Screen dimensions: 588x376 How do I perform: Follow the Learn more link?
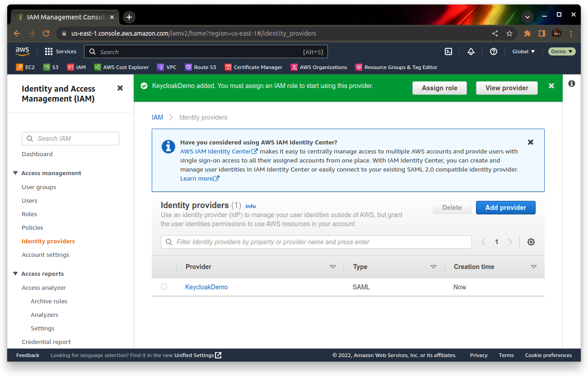200,178
